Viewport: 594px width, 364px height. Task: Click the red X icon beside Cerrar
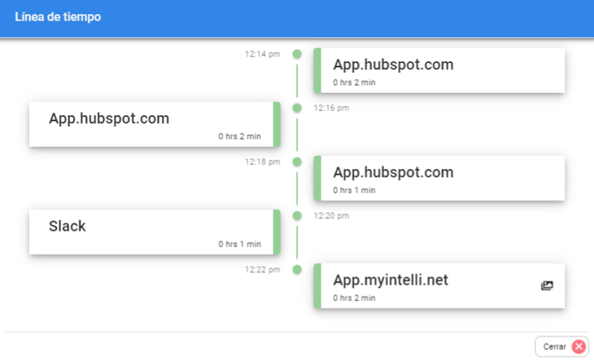pyautogui.click(x=578, y=346)
